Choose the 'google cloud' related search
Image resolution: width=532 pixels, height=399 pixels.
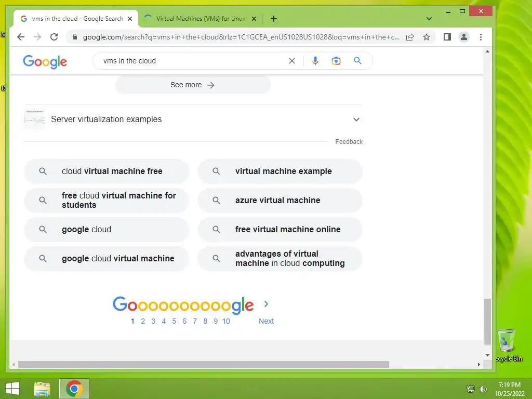pos(106,229)
